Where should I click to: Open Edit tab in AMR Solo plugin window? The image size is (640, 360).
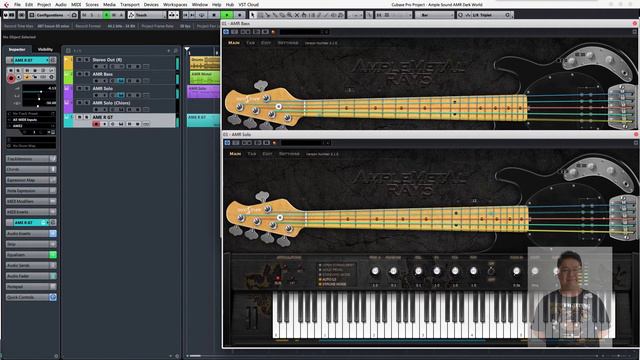tap(267, 153)
